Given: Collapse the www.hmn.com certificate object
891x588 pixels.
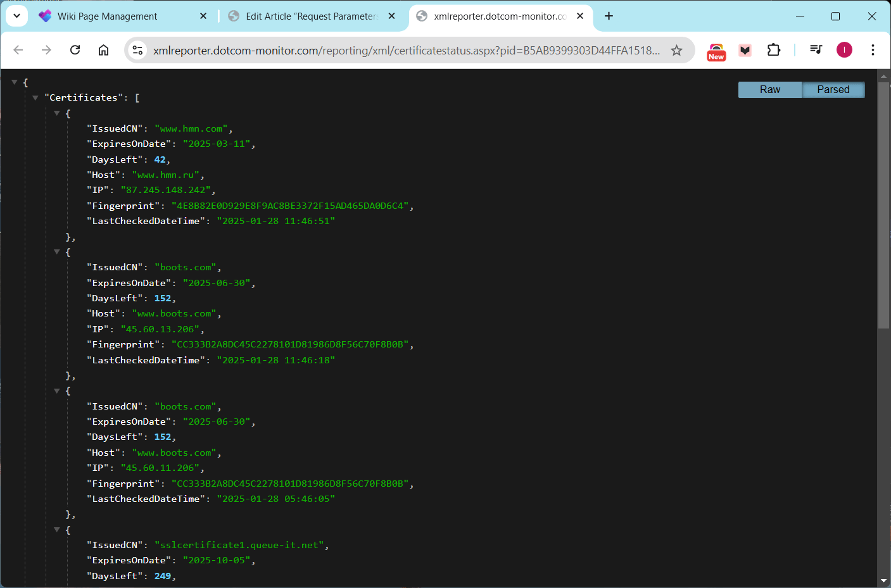Looking at the screenshot, I should click(57, 113).
